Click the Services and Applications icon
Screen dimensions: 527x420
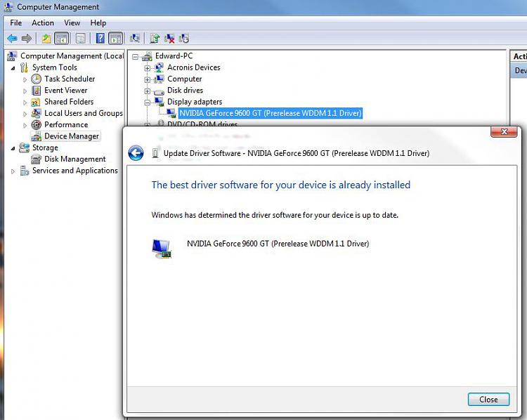point(24,171)
